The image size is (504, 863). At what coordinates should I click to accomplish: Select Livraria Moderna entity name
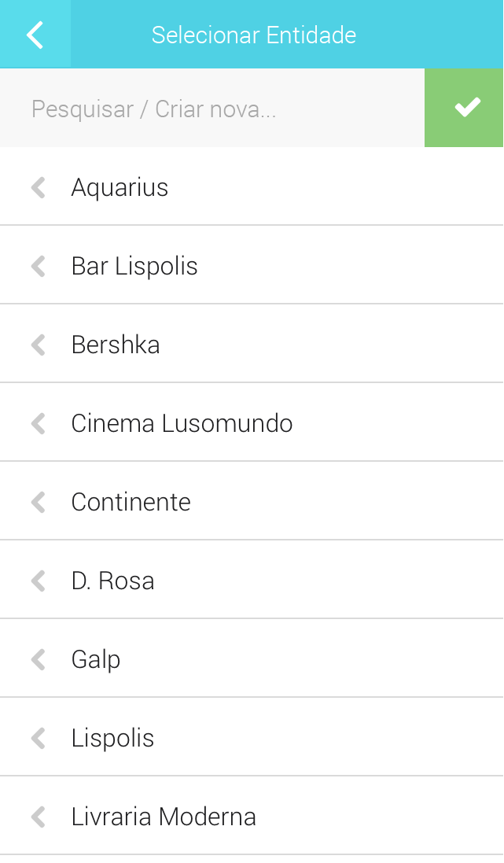tap(164, 817)
